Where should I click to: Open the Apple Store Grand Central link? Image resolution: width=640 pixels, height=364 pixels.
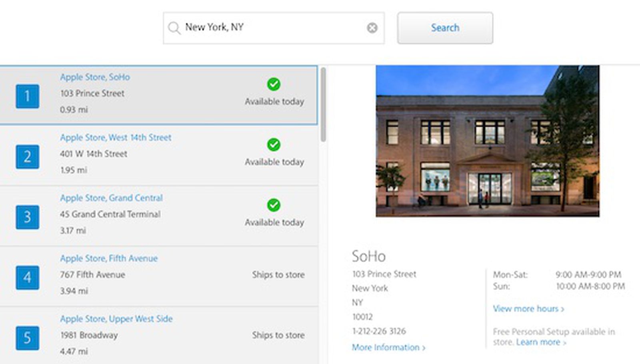pyautogui.click(x=112, y=197)
